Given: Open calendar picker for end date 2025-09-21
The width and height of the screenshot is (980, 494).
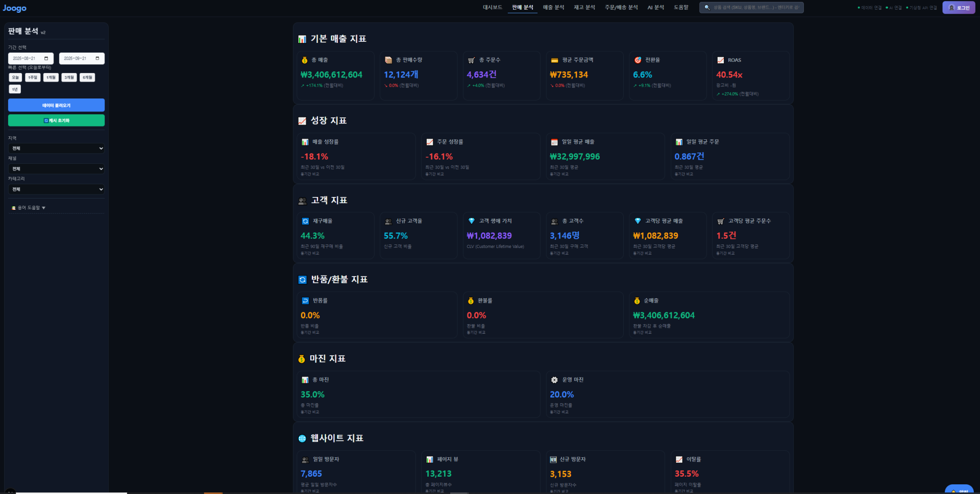Looking at the screenshot, I should 97,58.
